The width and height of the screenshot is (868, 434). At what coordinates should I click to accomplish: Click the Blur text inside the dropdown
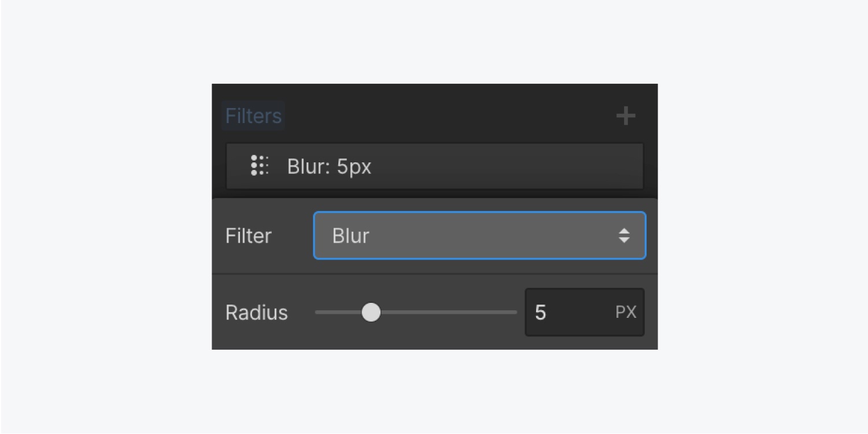coord(350,236)
